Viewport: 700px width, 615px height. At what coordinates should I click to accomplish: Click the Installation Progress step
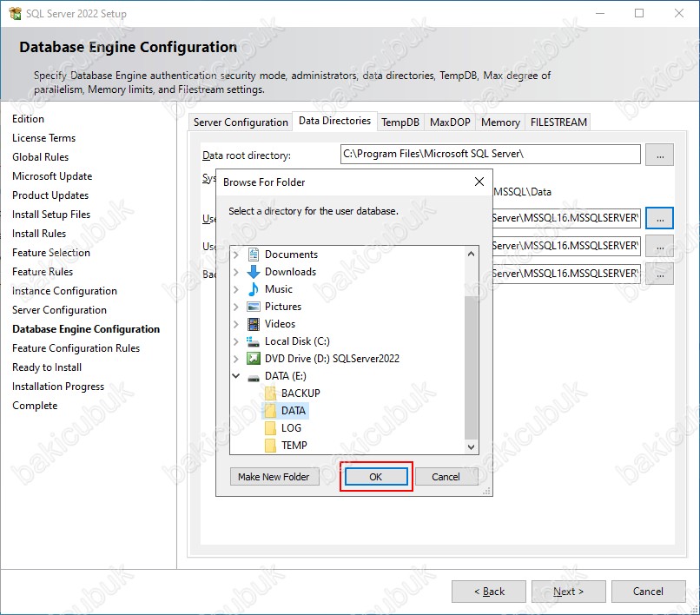coord(58,387)
